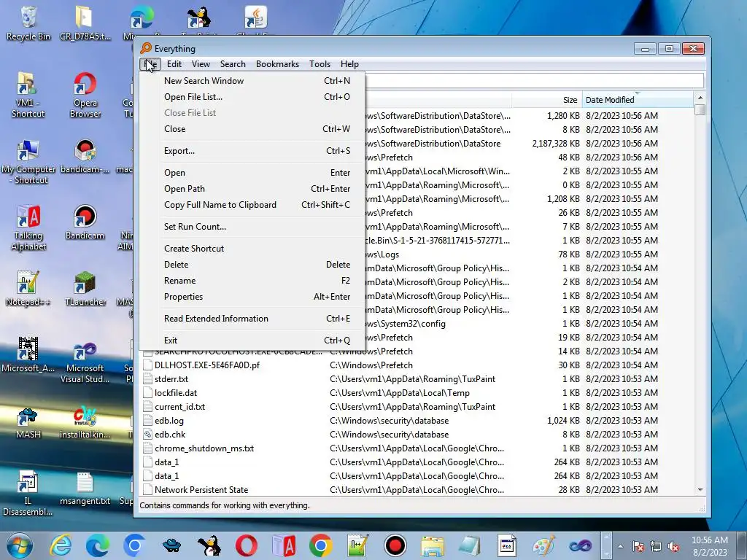Select the IL Disassembler desktop shortcut

[x=28, y=494]
